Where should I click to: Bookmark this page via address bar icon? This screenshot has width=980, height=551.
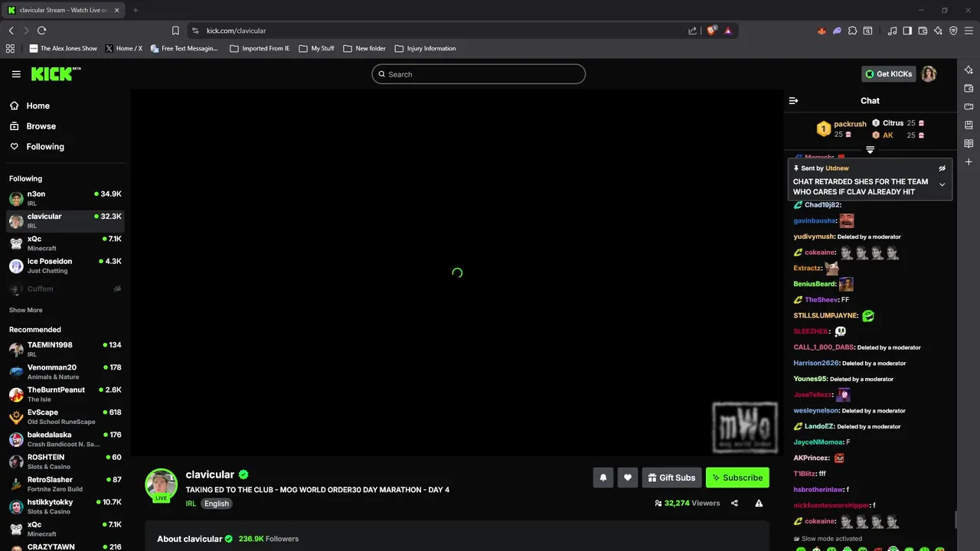[175, 31]
